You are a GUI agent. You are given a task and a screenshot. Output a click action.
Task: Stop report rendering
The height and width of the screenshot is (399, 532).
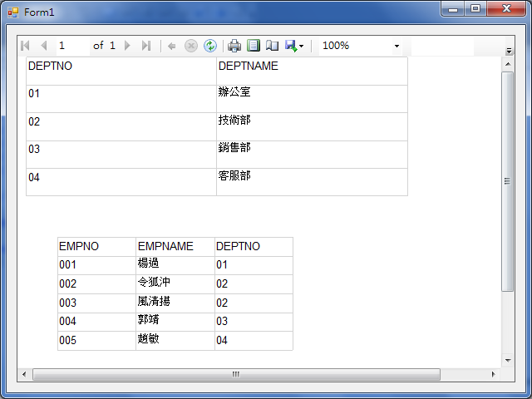coord(191,46)
